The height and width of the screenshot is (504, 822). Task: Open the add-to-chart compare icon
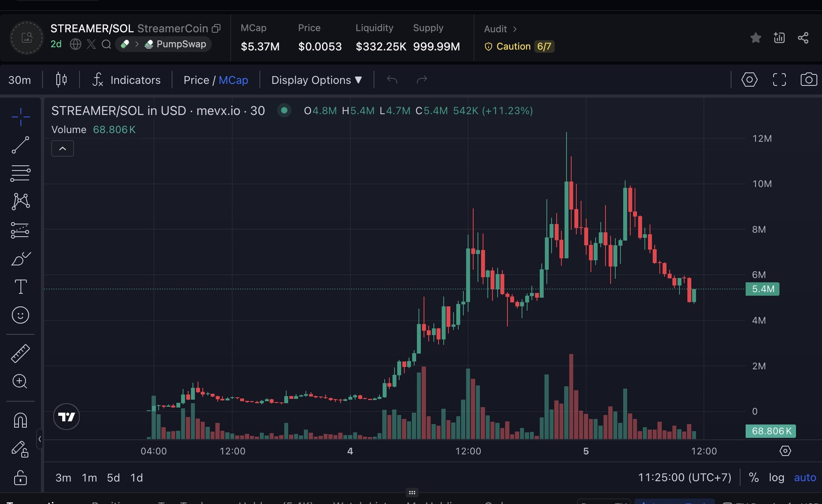[779, 38]
